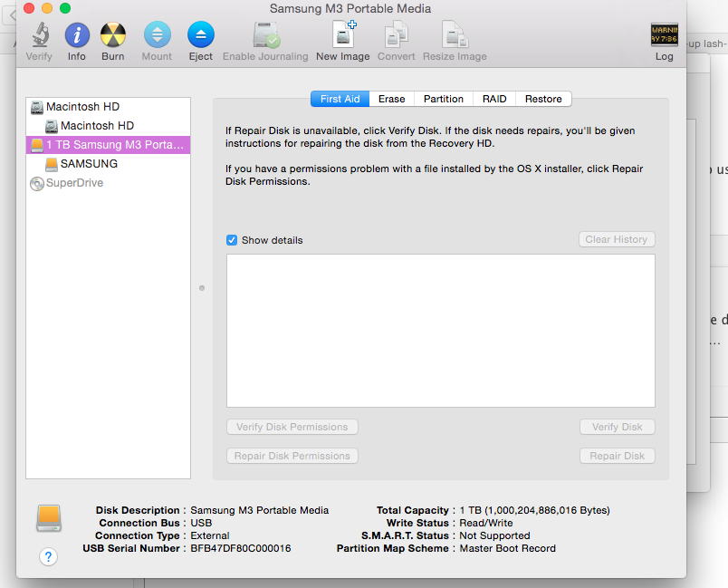Click the yellow minimize window button

[47, 8]
